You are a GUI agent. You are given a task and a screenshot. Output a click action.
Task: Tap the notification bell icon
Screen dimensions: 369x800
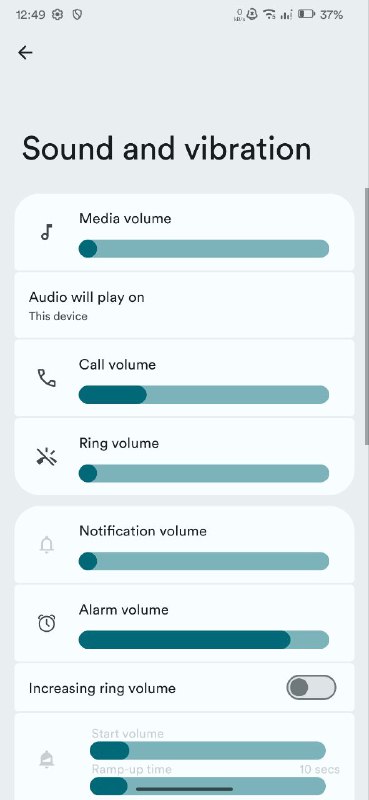46,545
